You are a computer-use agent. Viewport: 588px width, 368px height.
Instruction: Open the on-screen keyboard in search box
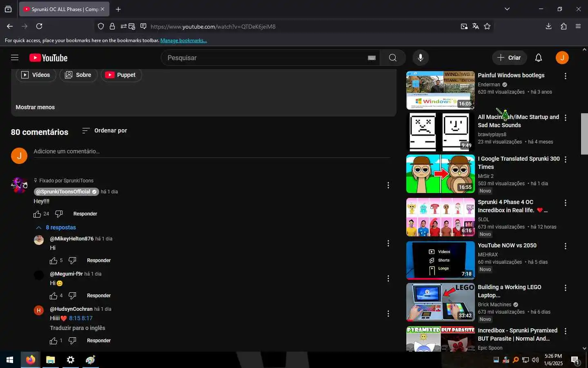pyautogui.click(x=372, y=58)
